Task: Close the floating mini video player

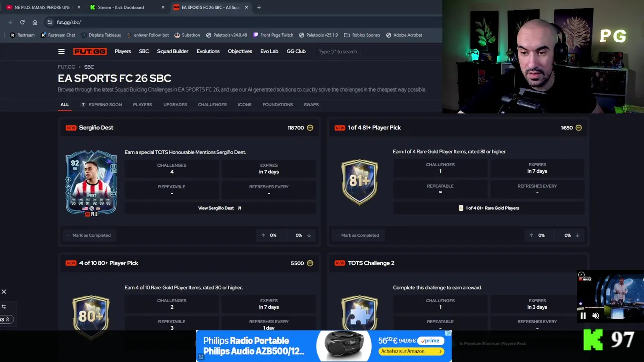Action: pos(581,275)
